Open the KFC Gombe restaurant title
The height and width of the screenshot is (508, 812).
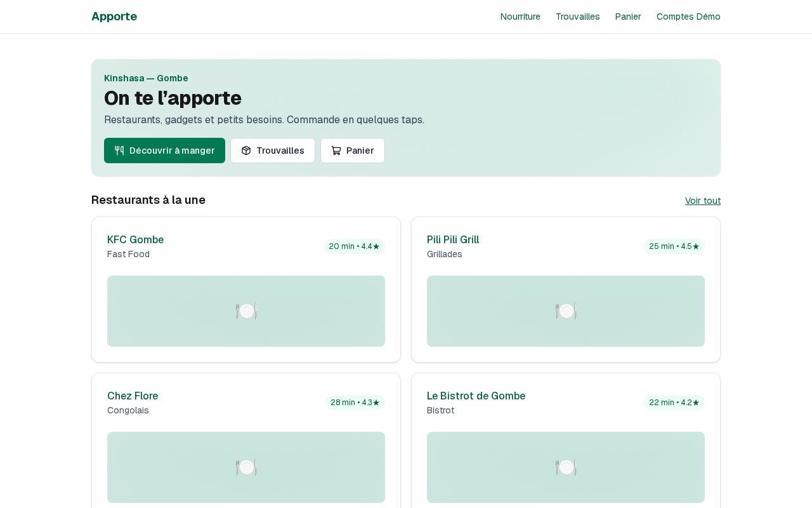136,239
